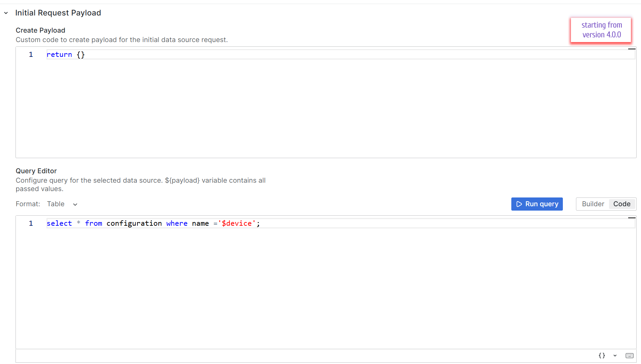Click the return {} line in Create Payload
641x364 pixels.
(x=66, y=54)
